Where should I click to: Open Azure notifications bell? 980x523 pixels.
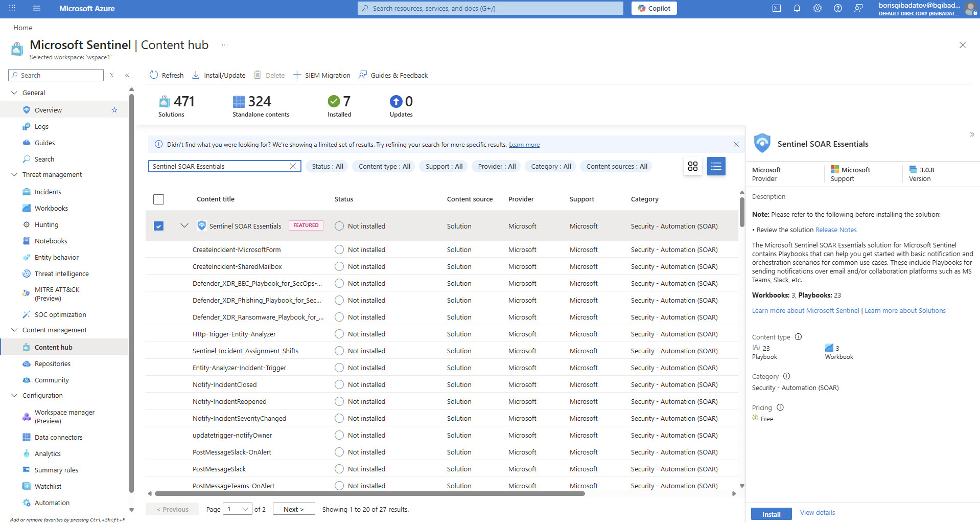(x=797, y=8)
